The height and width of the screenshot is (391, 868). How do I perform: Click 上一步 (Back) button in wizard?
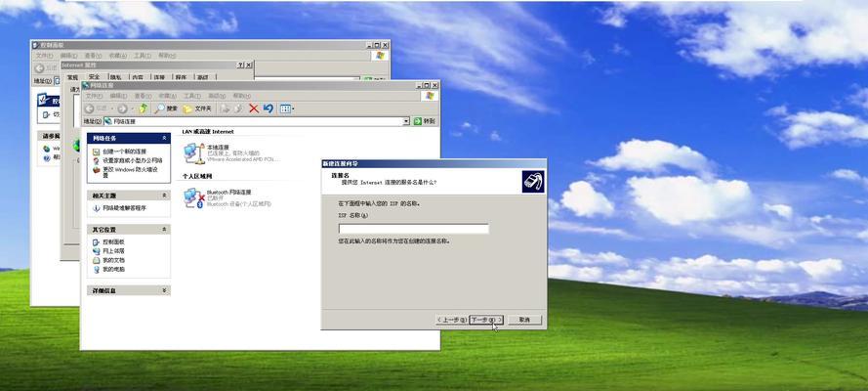(x=451, y=320)
